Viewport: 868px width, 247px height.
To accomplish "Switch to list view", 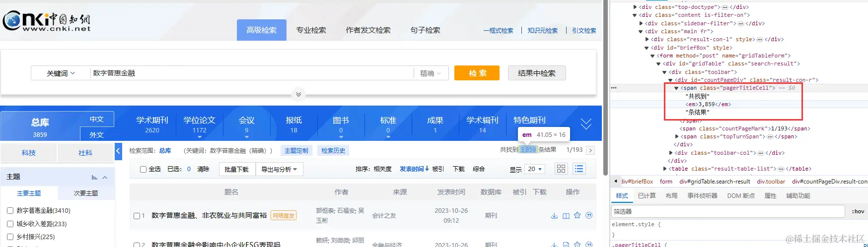I will pos(579,169).
